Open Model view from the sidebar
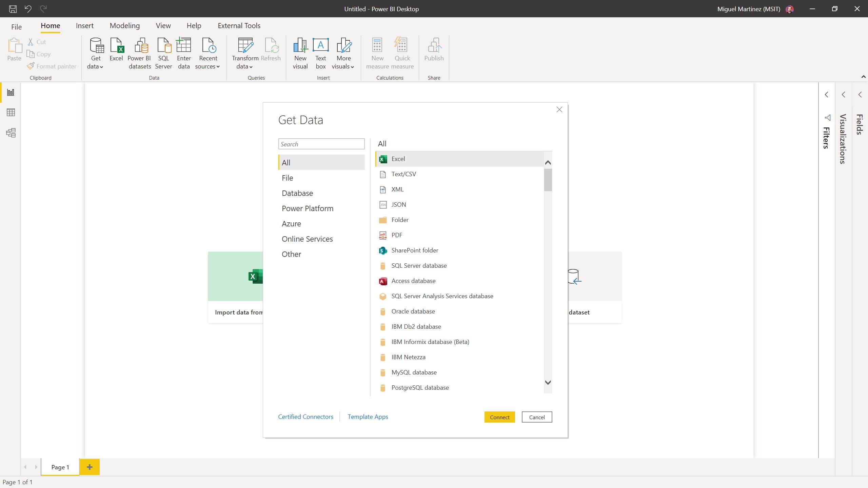 [x=11, y=133]
